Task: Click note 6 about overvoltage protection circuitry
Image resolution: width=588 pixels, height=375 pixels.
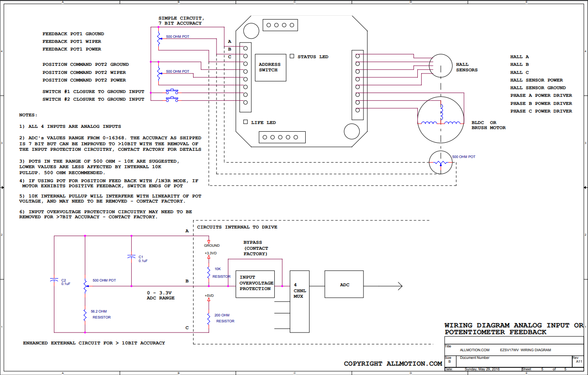Action: (x=106, y=214)
